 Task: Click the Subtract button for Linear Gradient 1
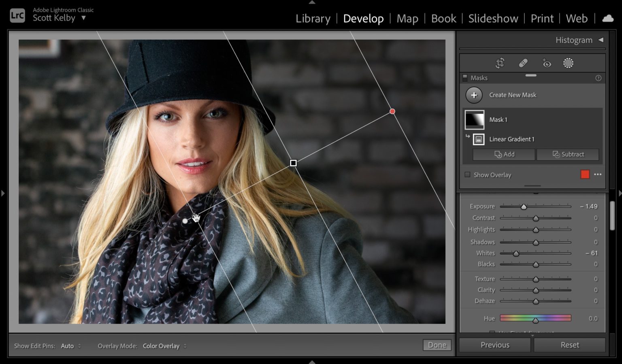[568, 154]
